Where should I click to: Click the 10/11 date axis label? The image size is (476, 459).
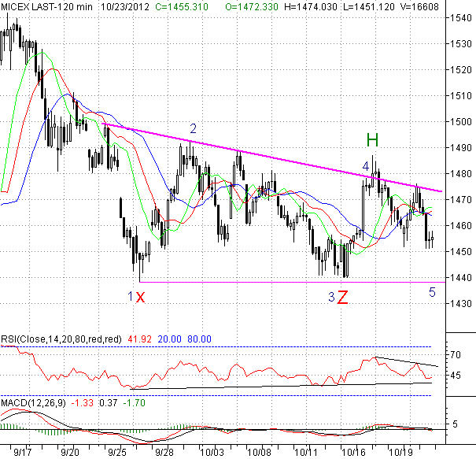pos(306,453)
